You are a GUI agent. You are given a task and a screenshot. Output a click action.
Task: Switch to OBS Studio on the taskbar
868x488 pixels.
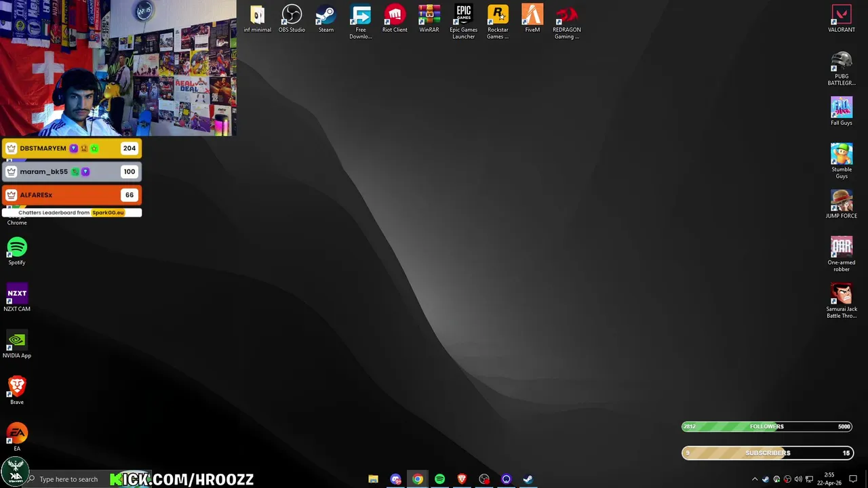click(x=484, y=479)
